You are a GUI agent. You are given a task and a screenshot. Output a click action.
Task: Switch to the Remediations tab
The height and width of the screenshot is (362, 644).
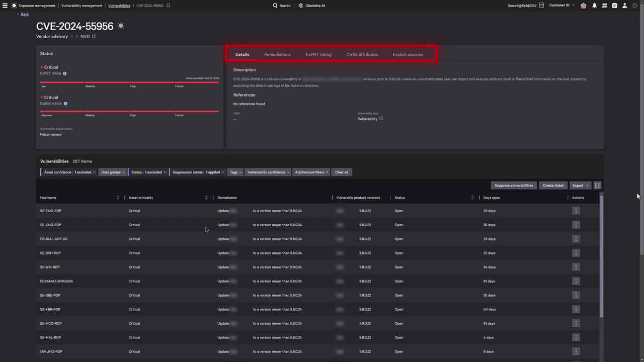[x=277, y=54]
